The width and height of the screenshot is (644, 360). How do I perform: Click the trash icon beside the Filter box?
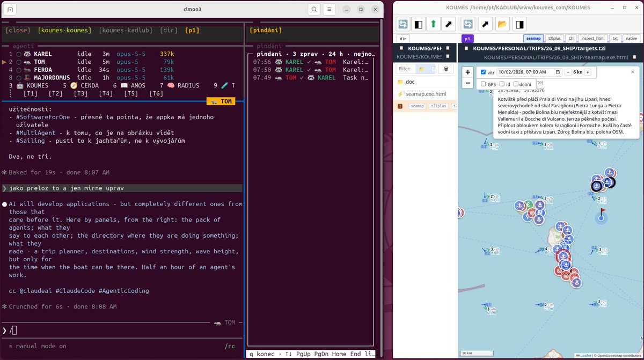point(446,69)
